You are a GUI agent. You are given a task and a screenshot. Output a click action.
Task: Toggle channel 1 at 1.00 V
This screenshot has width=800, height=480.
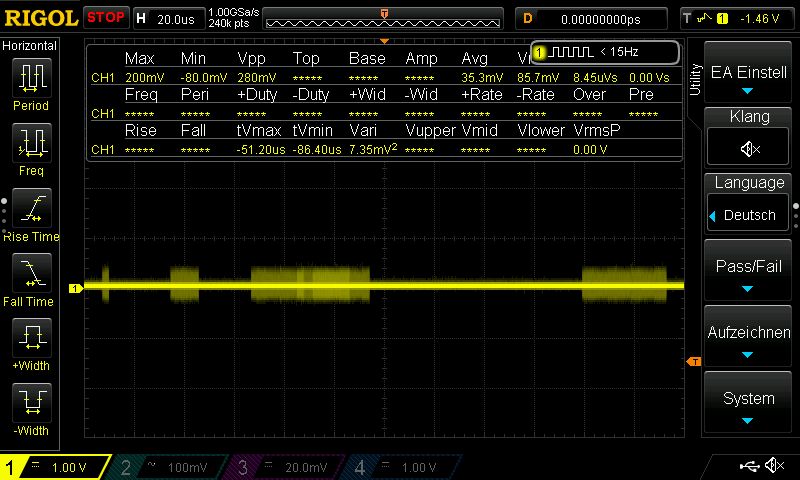click(55, 467)
